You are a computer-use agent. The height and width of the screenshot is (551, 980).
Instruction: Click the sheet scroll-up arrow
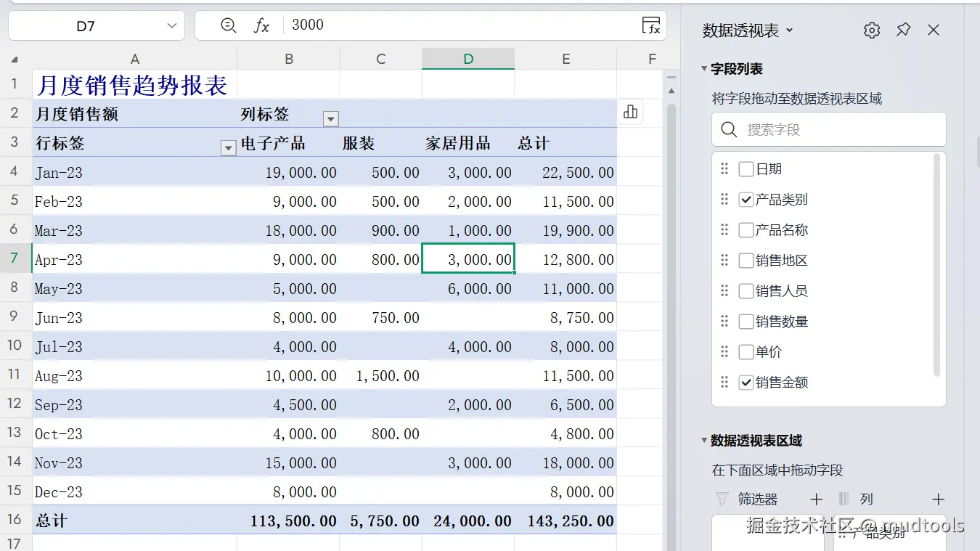point(671,91)
